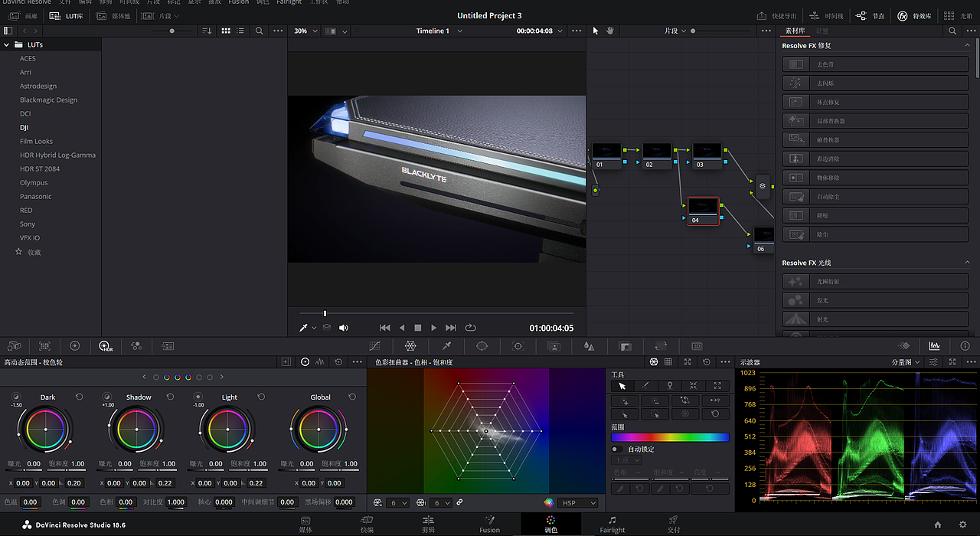This screenshot has width=980, height=536.
Task: Click the Color Warper contract points tool
Action: point(693,386)
